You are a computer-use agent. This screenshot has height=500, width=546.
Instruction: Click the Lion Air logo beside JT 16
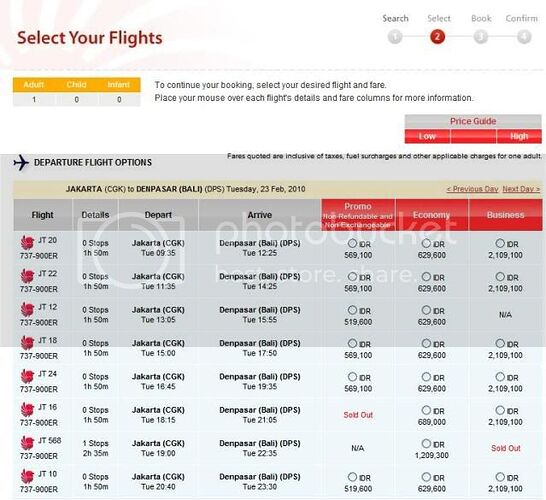(27, 409)
